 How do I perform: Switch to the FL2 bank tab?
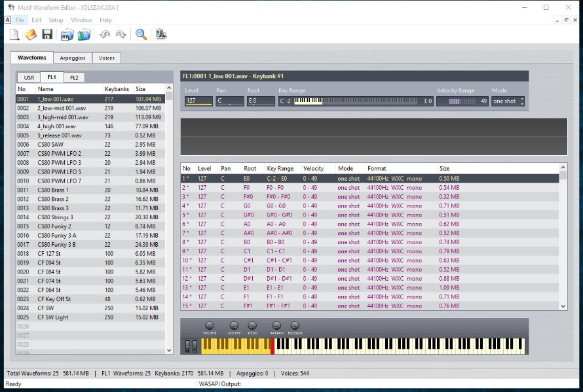pyautogui.click(x=75, y=78)
